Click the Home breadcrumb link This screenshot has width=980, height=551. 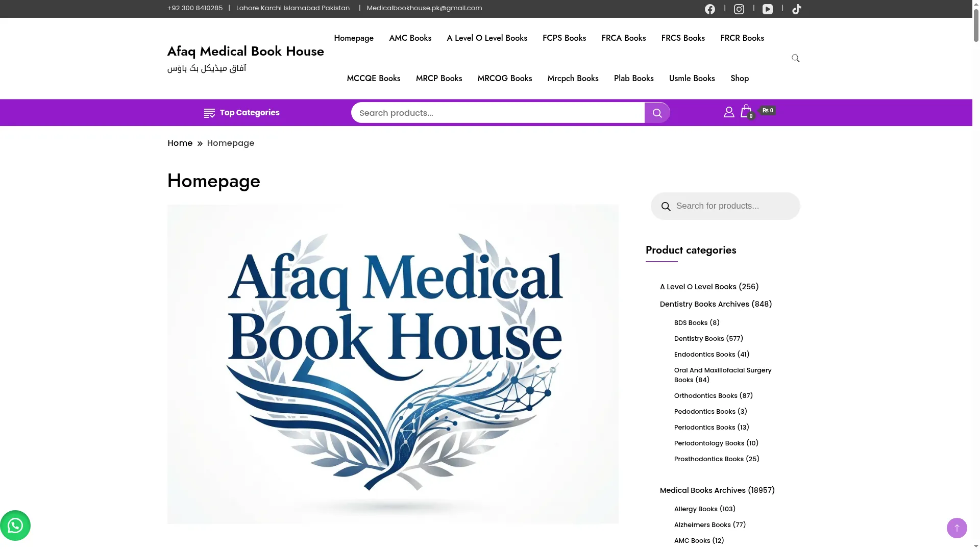click(x=180, y=143)
